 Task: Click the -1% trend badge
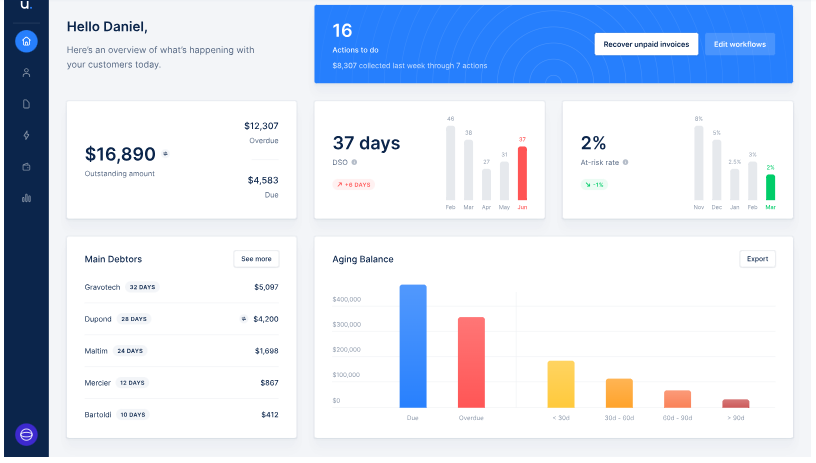point(594,185)
